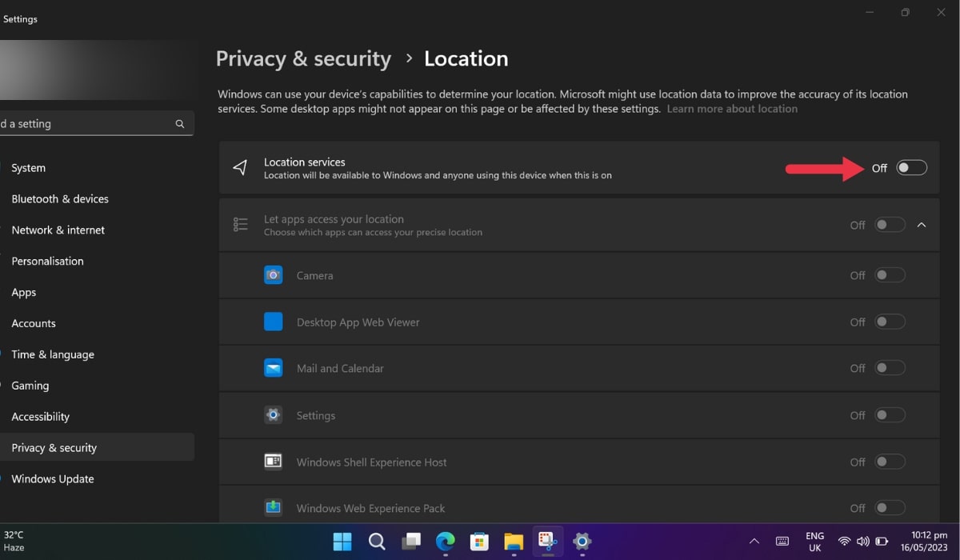This screenshot has height=560, width=960.
Task: Click the Camera app icon in the list
Action: [273, 274]
